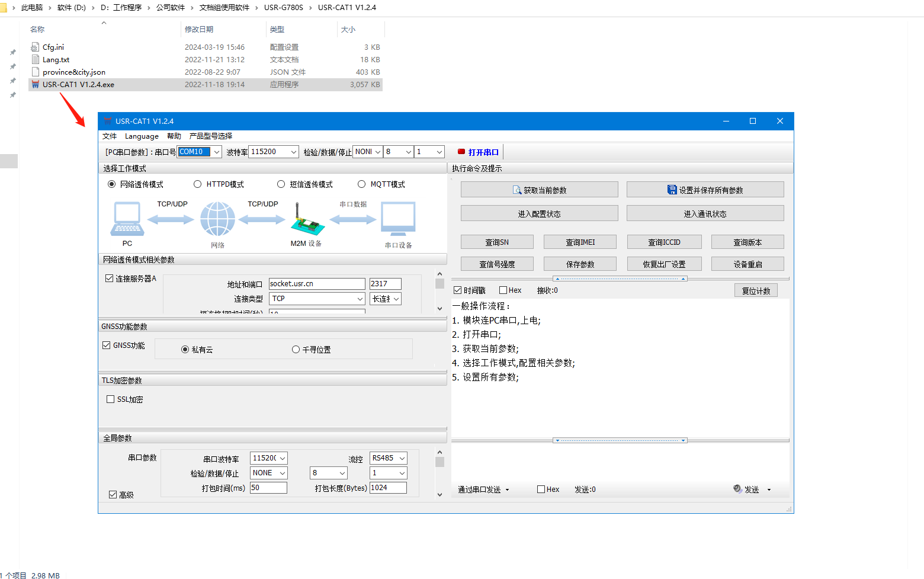Click the socket.usr.cn address input field
The width and height of the screenshot is (924, 579).
pos(317,284)
